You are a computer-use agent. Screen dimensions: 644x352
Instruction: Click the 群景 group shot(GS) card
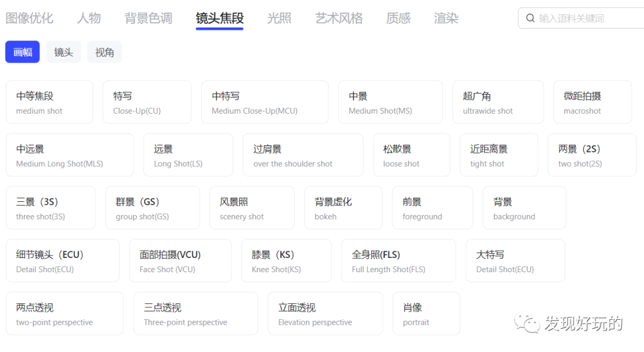[x=153, y=208]
